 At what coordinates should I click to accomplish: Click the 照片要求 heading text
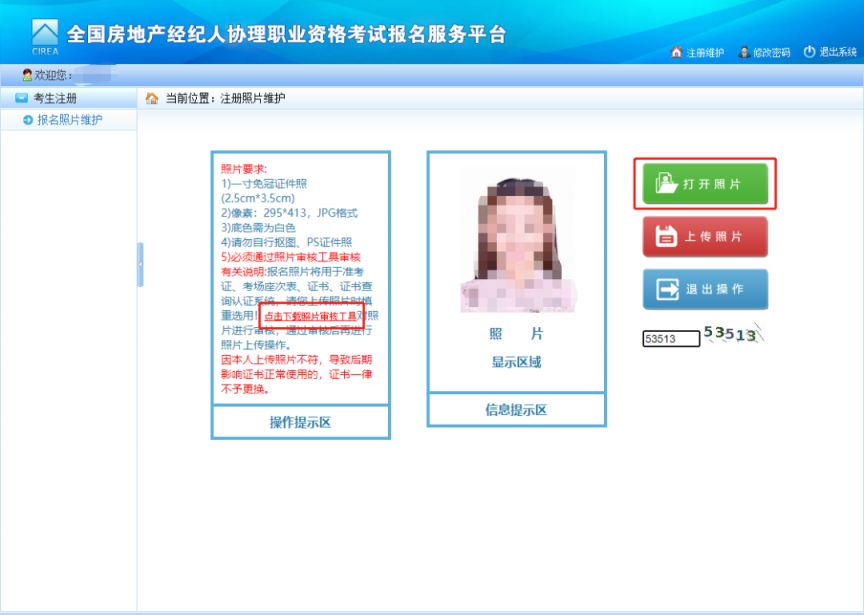coord(244,169)
